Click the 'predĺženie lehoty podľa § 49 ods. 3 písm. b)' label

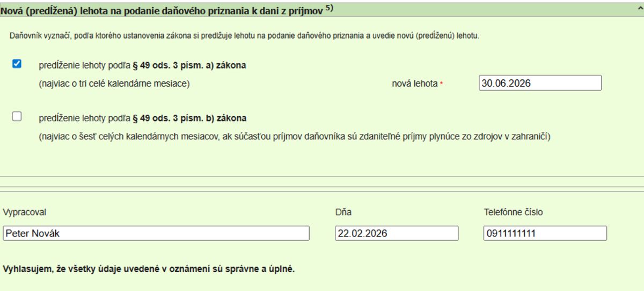[x=142, y=118]
